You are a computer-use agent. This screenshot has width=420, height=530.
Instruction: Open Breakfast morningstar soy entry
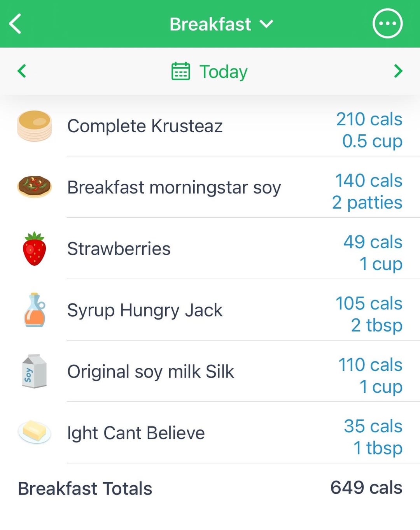pyautogui.click(x=210, y=187)
